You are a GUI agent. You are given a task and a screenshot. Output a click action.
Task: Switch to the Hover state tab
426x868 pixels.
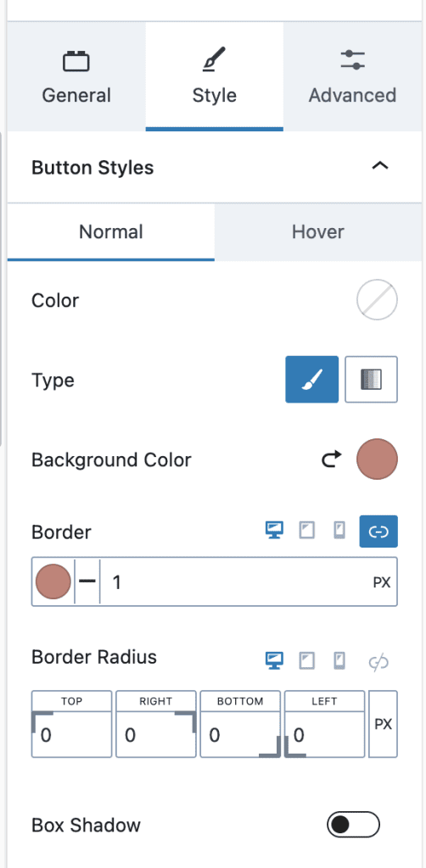[x=318, y=231]
